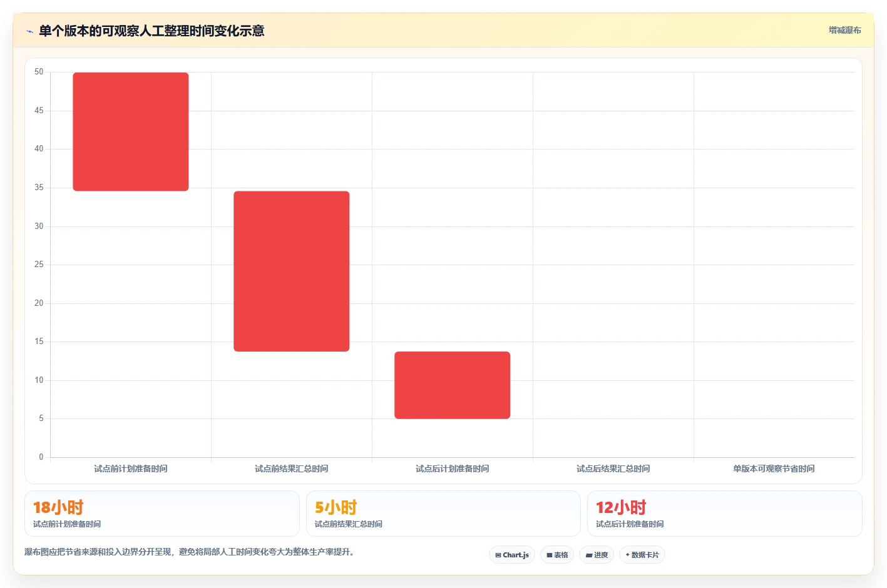The height and width of the screenshot is (588, 887).
Task: Click x-axis label 试点前结果汇总时间 under the chart
Action: click(x=292, y=469)
